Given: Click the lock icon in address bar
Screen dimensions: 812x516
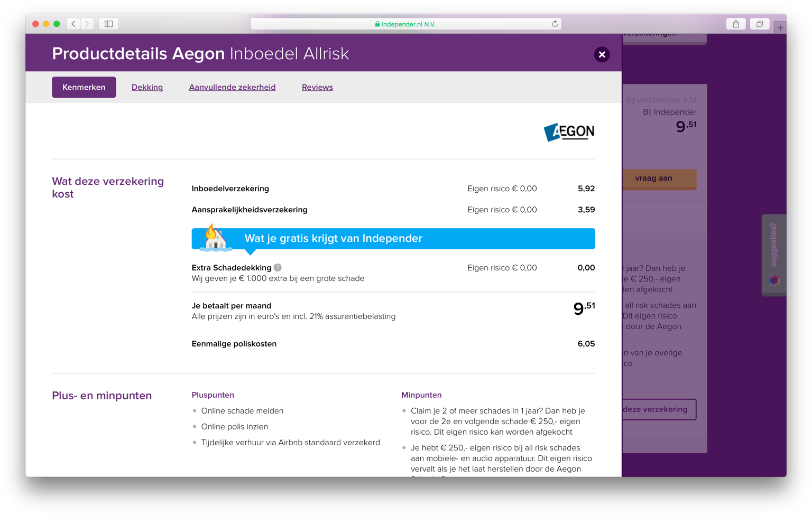Looking at the screenshot, I should tap(377, 24).
